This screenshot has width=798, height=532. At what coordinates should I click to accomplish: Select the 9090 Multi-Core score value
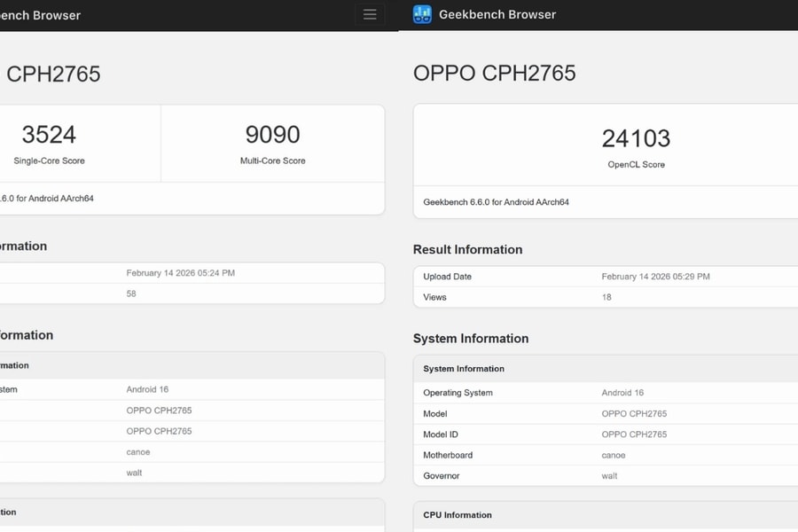(273, 135)
